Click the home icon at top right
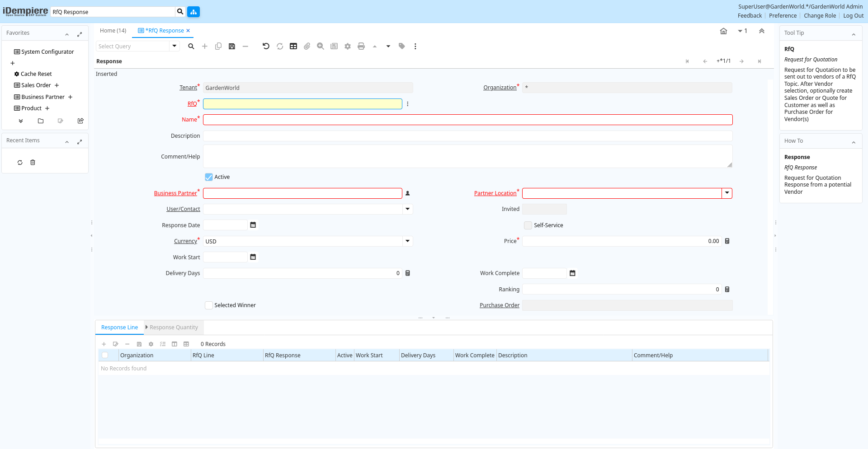Viewport: 868px width, 449px height. 723,31
